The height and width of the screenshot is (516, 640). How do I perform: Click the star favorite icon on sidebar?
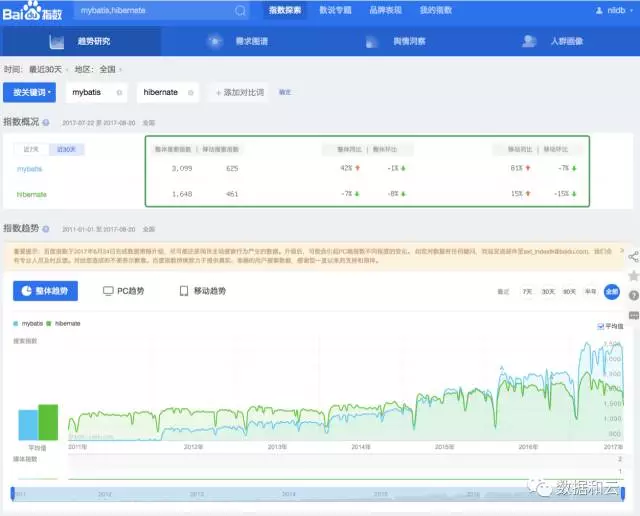pos(633,276)
